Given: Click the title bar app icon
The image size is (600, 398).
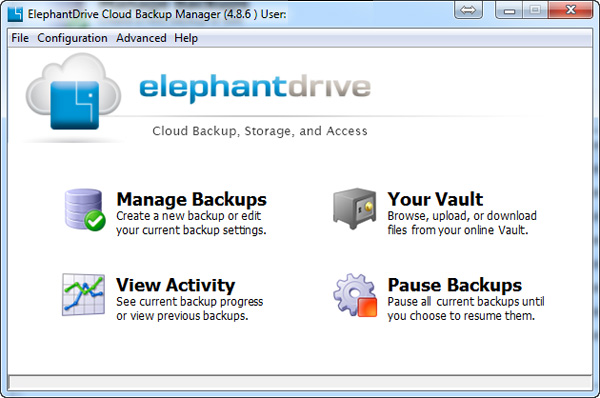Looking at the screenshot, I should (x=15, y=14).
